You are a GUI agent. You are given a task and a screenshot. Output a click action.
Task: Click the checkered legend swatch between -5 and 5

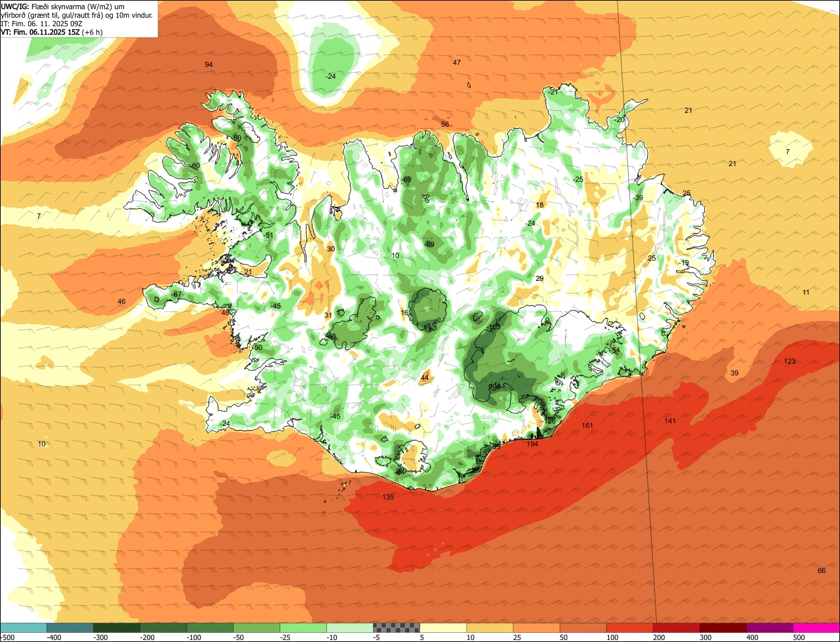tap(396, 628)
